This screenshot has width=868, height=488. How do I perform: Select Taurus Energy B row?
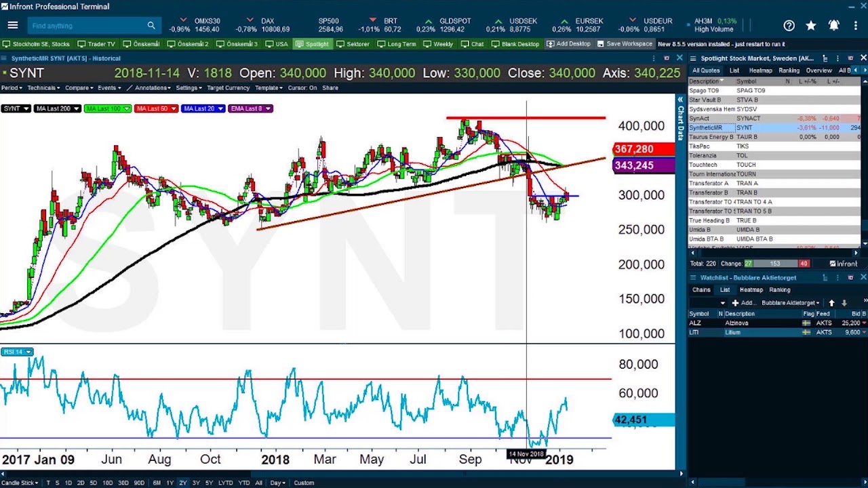[x=774, y=137]
